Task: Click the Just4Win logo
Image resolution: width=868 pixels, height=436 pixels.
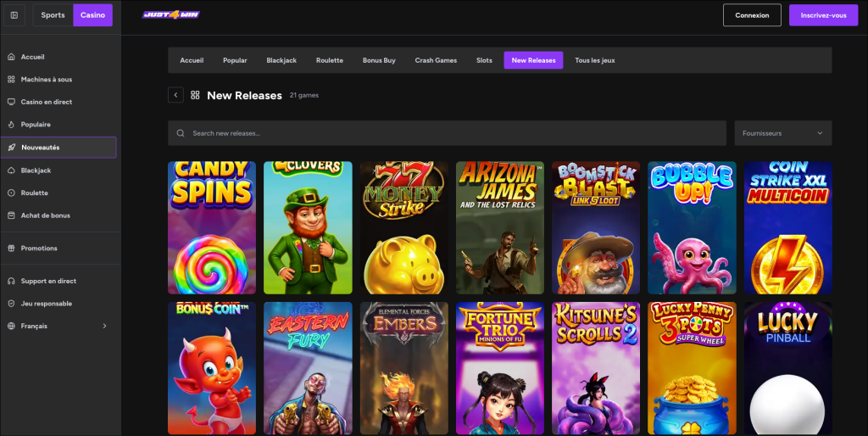Action: (x=171, y=15)
